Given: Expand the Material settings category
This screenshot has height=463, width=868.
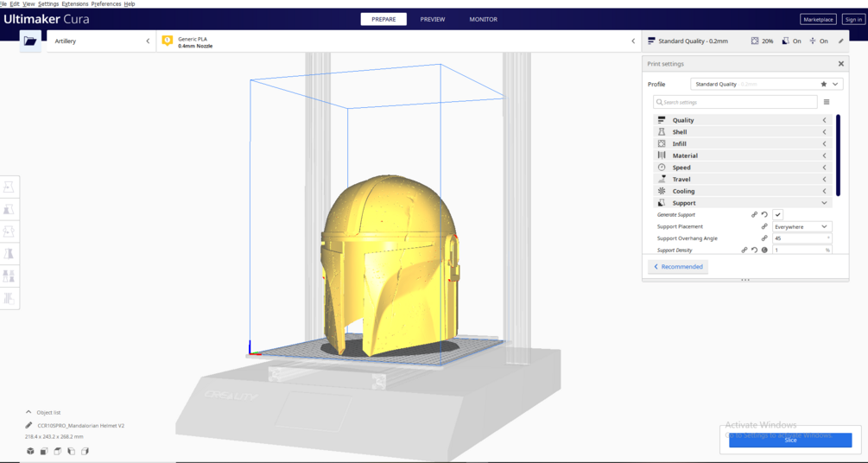Looking at the screenshot, I should pyautogui.click(x=743, y=155).
